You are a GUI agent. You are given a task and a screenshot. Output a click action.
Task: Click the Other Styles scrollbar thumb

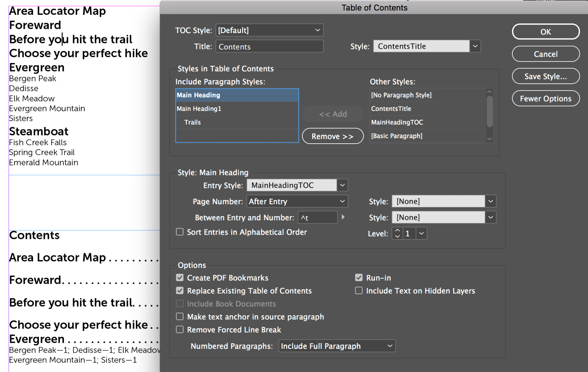click(x=490, y=111)
